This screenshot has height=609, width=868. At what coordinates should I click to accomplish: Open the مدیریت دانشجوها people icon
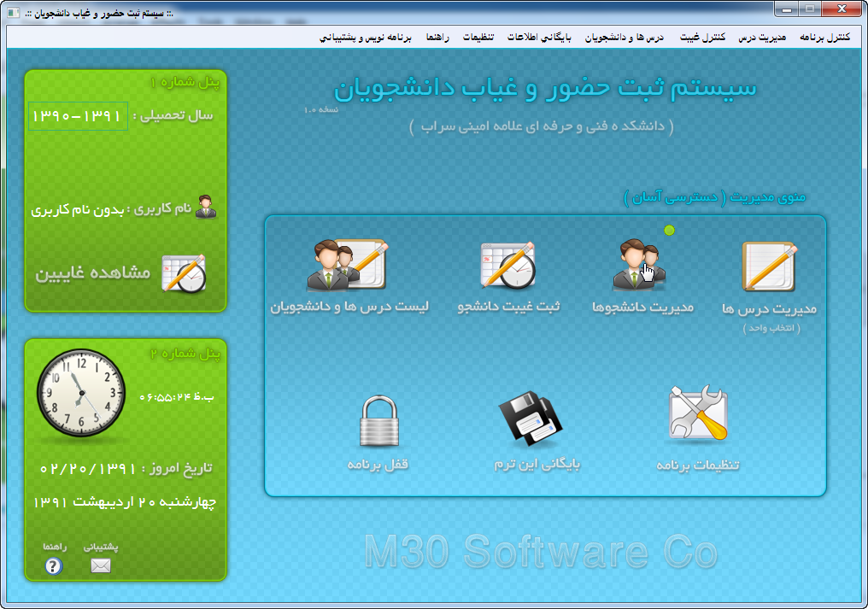tap(639, 266)
